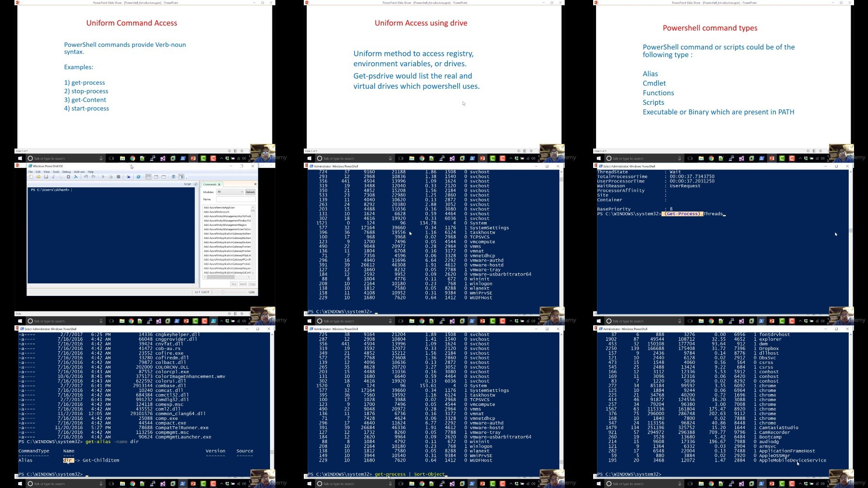Click Run Script play icon in ISE
This screenshot has height=488, width=868.
pyautogui.click(x=103, y=177)
